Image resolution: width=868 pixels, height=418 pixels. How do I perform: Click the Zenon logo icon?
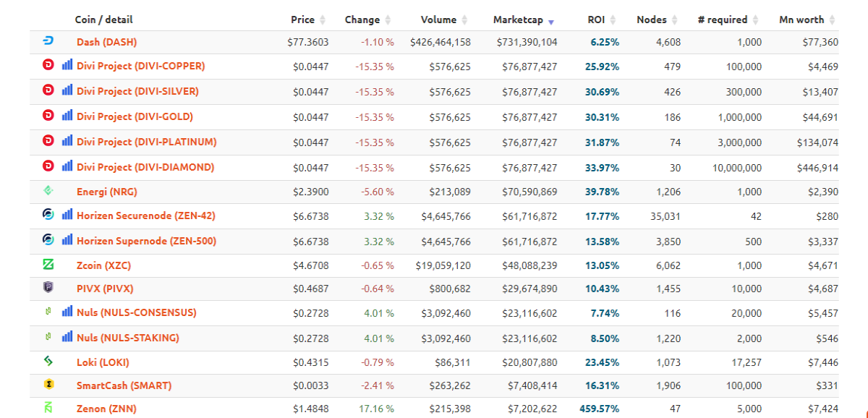coord(48,409)
